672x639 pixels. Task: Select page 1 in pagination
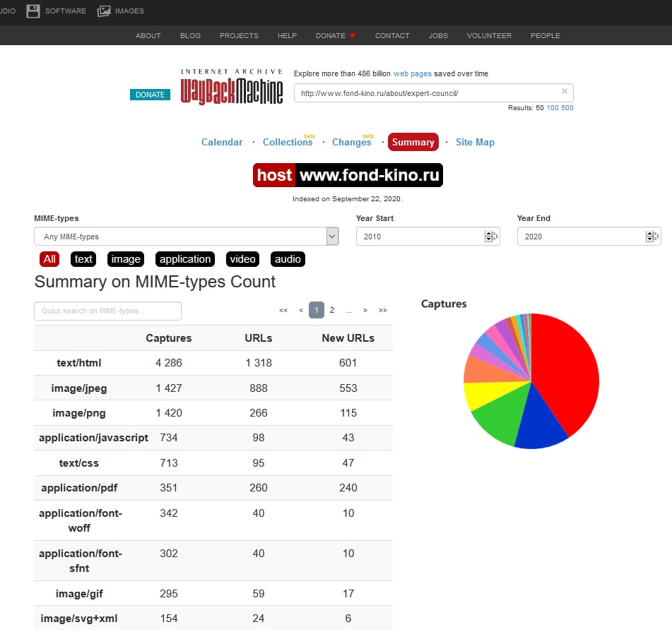[x=317, y=310]
